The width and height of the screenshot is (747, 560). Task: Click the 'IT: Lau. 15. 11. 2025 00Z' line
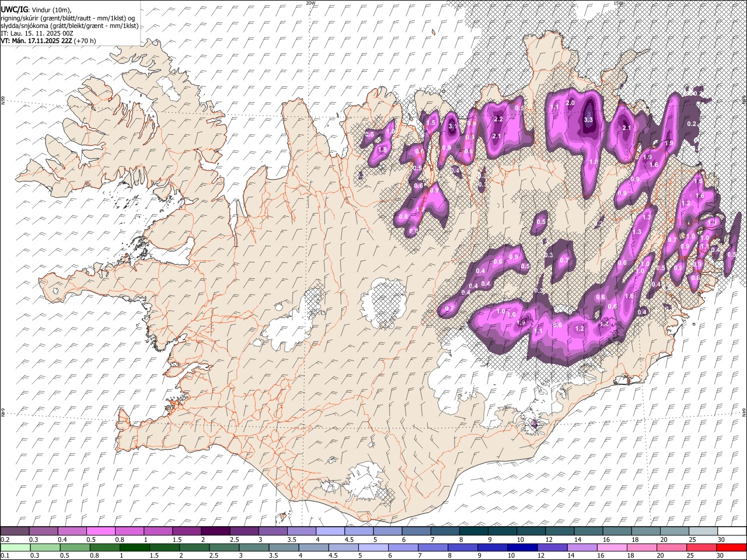pyautogui.click(x=37, y=33)
